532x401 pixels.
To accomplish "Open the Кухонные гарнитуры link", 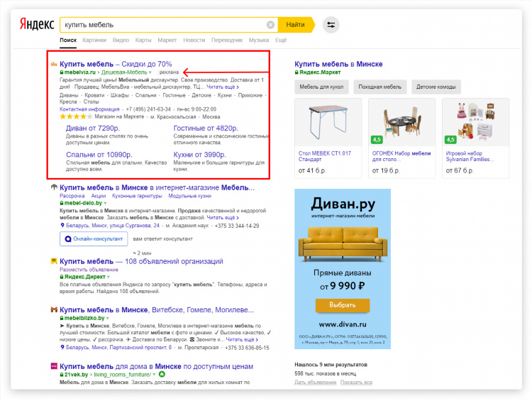I will [137, 196].
